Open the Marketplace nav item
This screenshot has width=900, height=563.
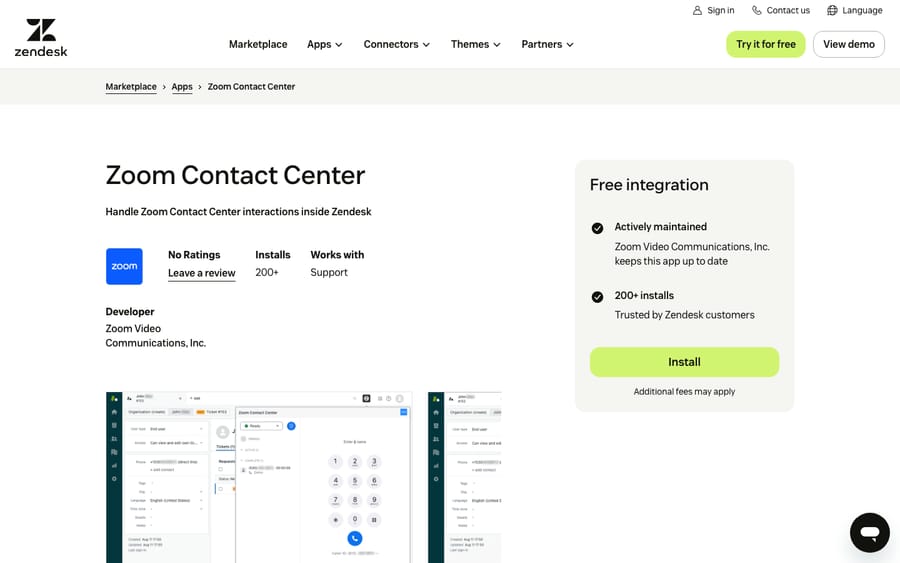[x=258, y=44]
